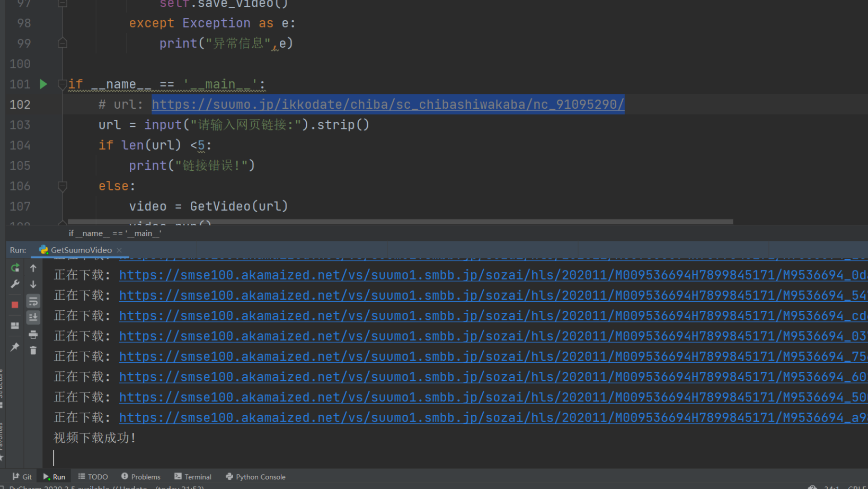This screenshot has width=868, height=489.
Task: Open the TODO tool window
Action: pos(93,477)
